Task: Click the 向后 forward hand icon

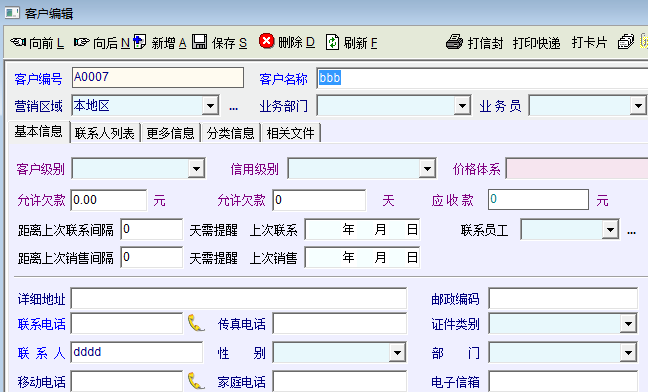Action: [x=81, y=42]
